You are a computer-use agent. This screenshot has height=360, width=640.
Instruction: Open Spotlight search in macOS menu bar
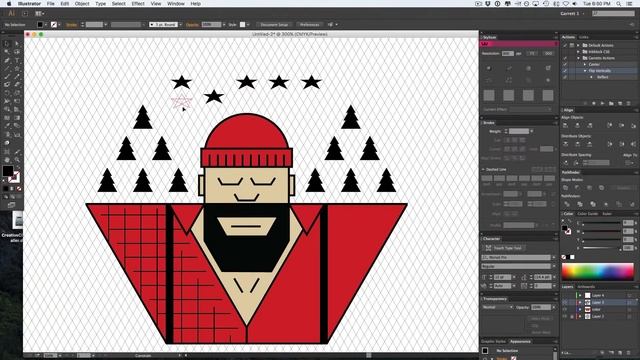[x=619, y=4]
